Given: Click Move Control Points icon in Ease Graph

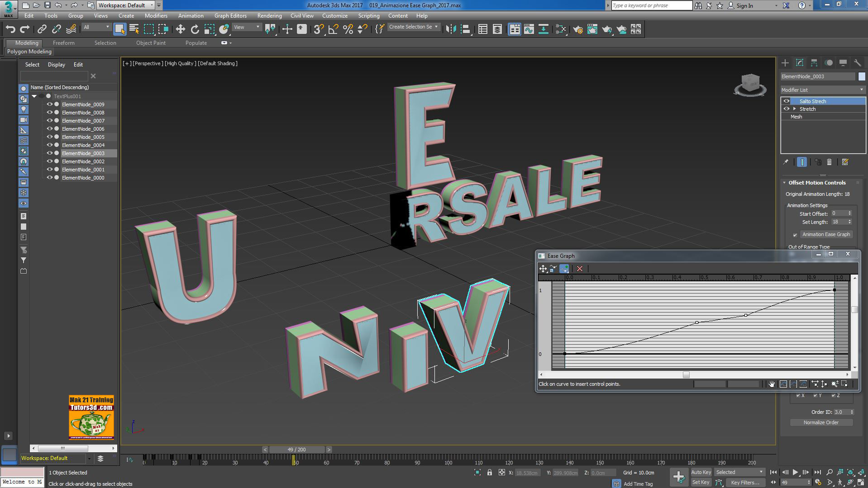Looking at the screenshot, I should (x=543, y=269).
